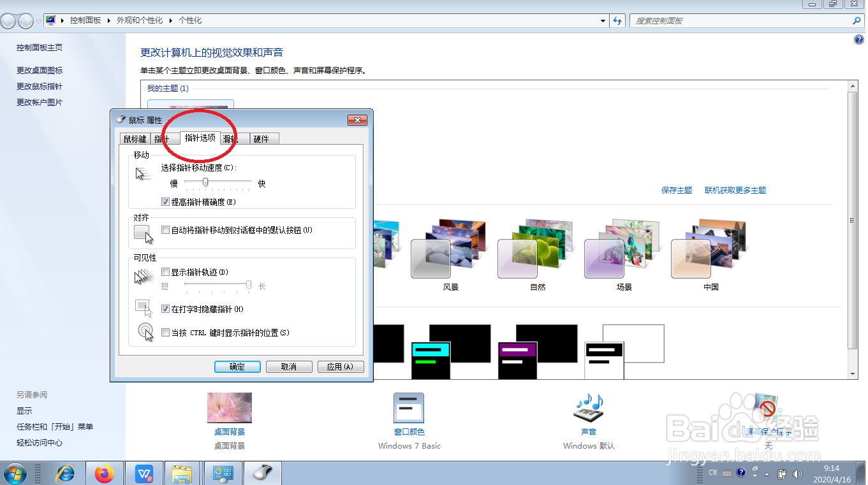This screenshot has height=485, width=868.
Task: Launch Firefox from the taskbar
Action: [105, 473]
